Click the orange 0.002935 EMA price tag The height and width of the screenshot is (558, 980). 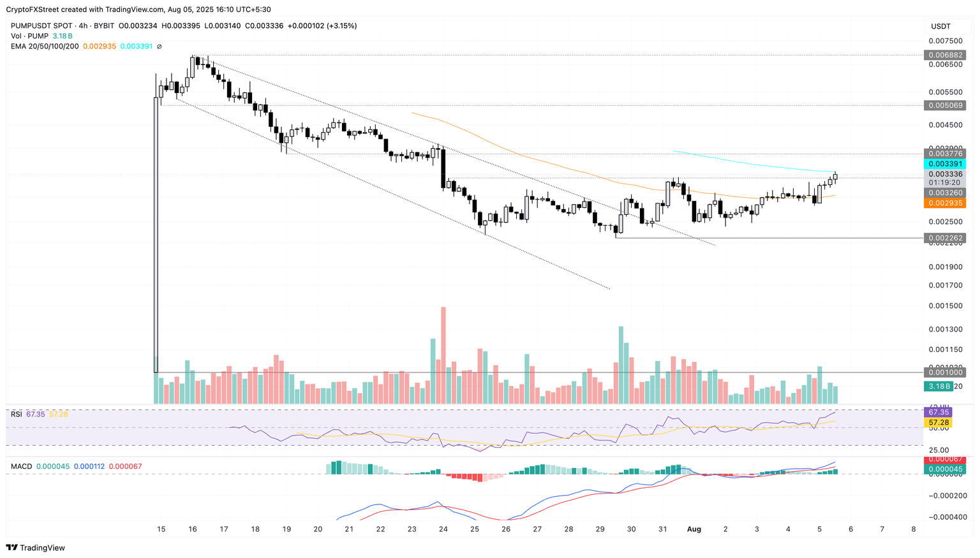point(945,203)
